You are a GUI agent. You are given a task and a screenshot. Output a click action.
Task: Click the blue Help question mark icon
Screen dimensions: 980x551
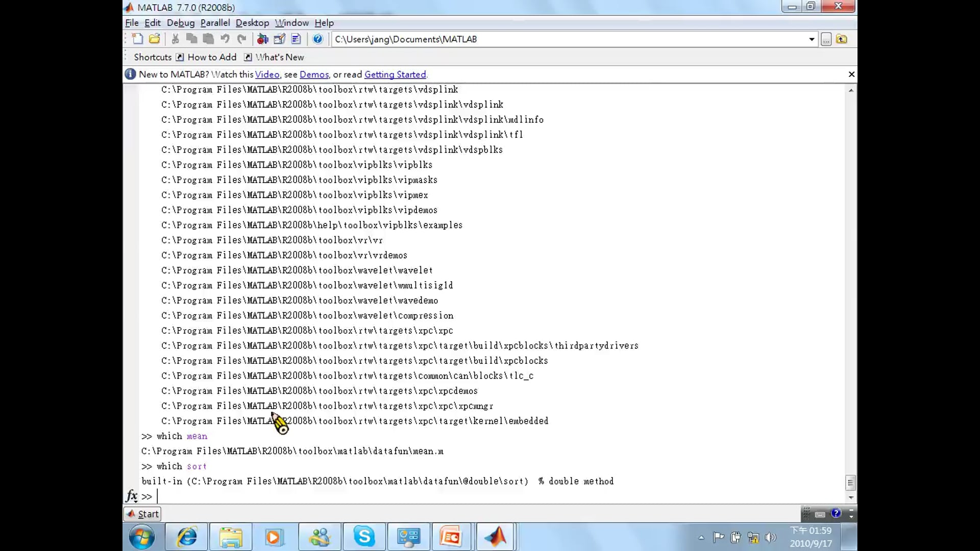(x=317, y=39)
